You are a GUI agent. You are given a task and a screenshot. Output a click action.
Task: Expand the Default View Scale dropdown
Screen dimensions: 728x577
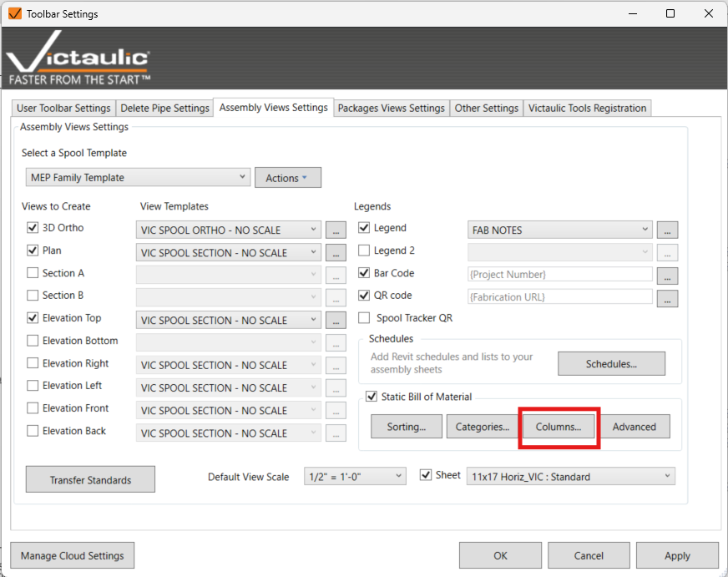[x=355, y=477]
